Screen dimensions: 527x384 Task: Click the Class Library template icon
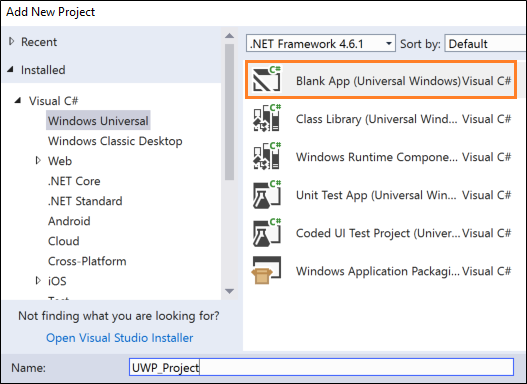(267, 118)
